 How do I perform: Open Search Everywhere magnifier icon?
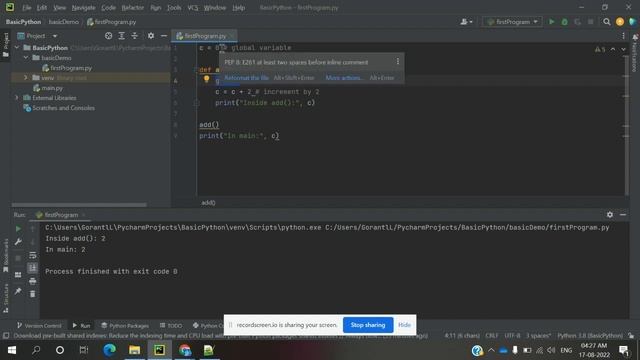click(607, 22)
